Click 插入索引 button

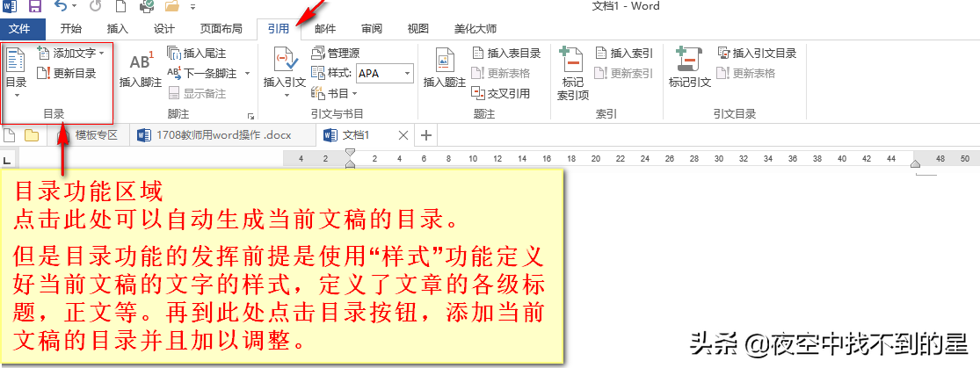[624, 54]
